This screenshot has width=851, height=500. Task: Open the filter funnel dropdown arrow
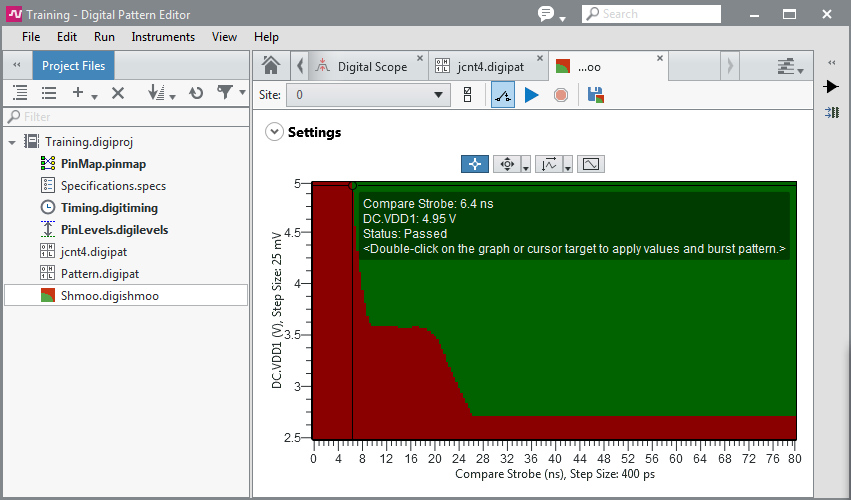tap(242, 92)
